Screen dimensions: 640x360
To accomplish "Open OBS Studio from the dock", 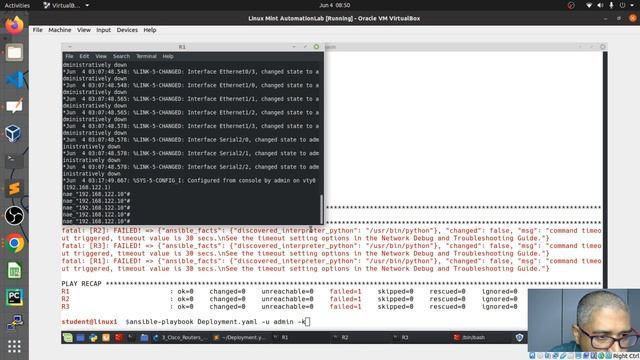I will tap(14, 216).
